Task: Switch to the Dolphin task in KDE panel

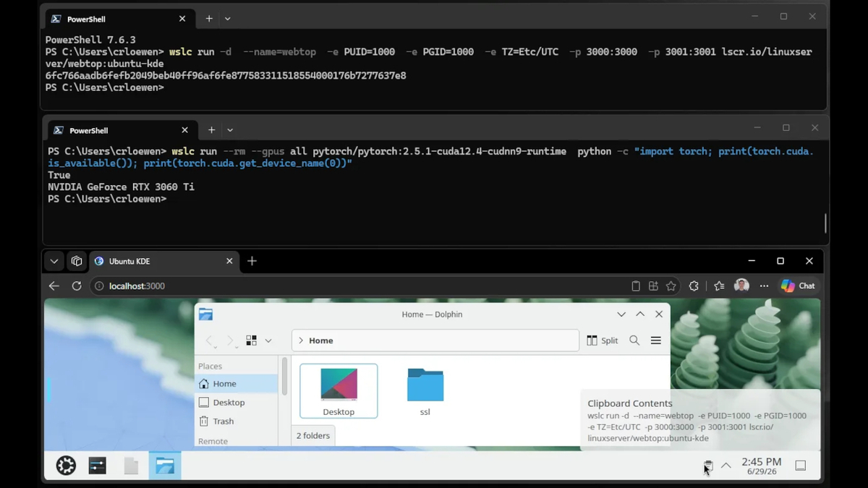Action: pyautogui.click(x=165, y=466)
